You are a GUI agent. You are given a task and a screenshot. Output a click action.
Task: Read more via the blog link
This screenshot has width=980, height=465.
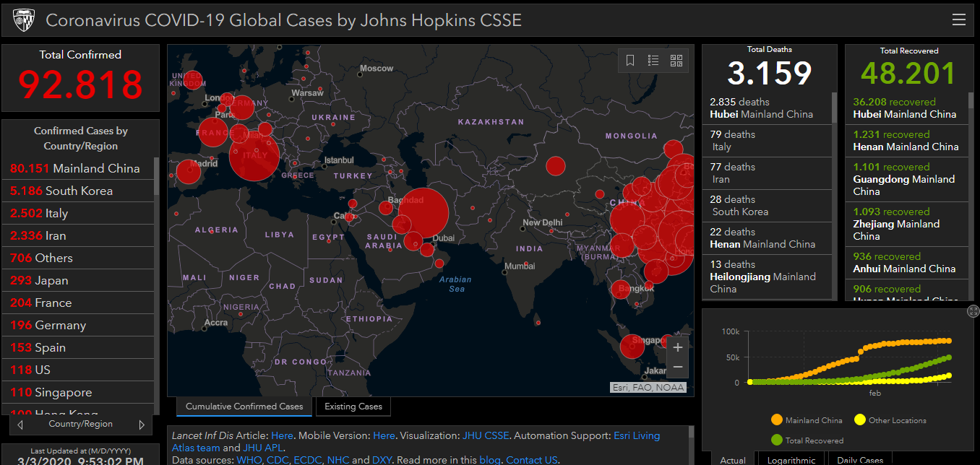coord(489,460)
